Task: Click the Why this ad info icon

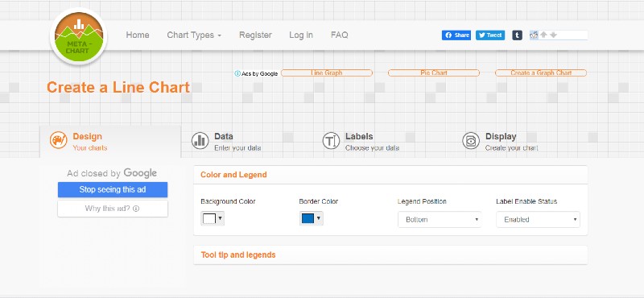Action: click(x=136, y=209)
